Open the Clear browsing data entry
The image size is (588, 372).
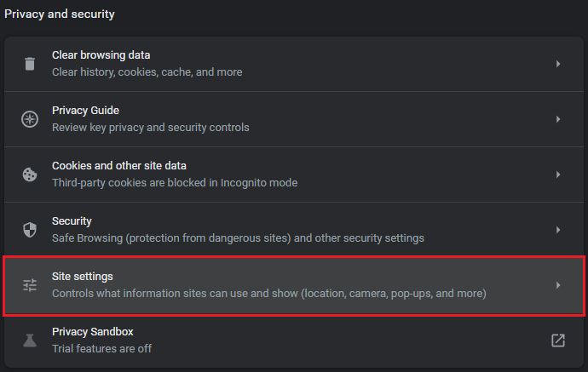294,64
